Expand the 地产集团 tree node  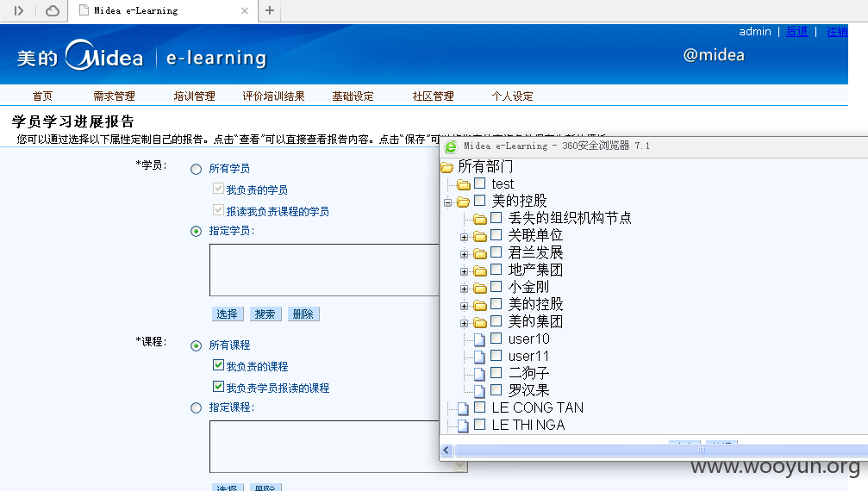point(464,271)
